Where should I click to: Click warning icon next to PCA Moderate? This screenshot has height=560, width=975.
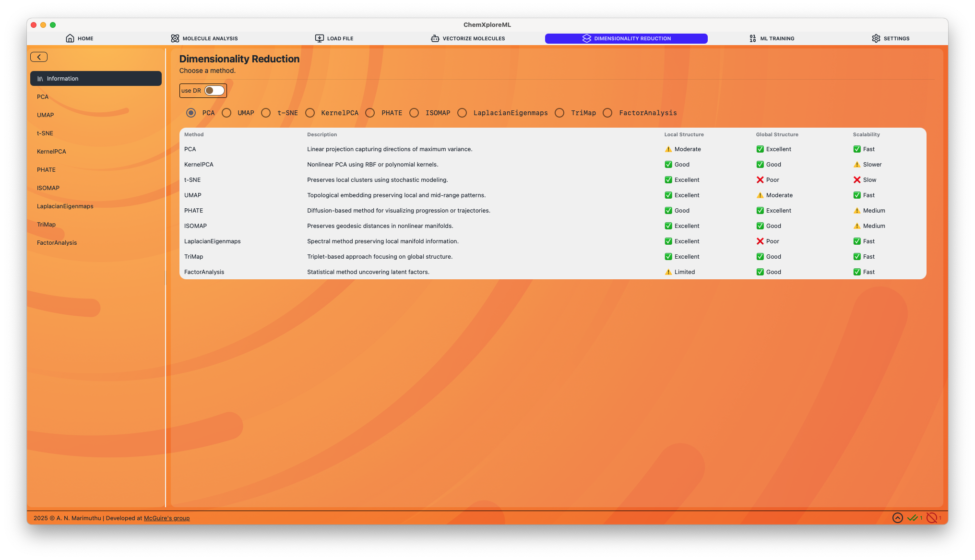pos(668,149)
